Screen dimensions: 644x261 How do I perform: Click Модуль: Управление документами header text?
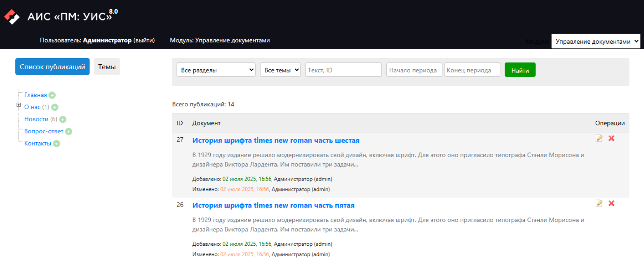220,40
